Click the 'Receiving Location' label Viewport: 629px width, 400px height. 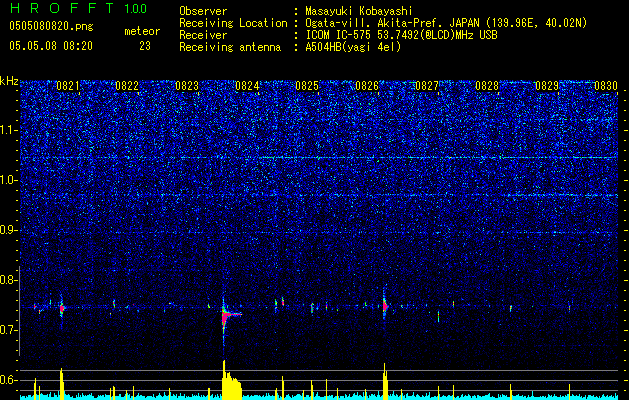233,23
